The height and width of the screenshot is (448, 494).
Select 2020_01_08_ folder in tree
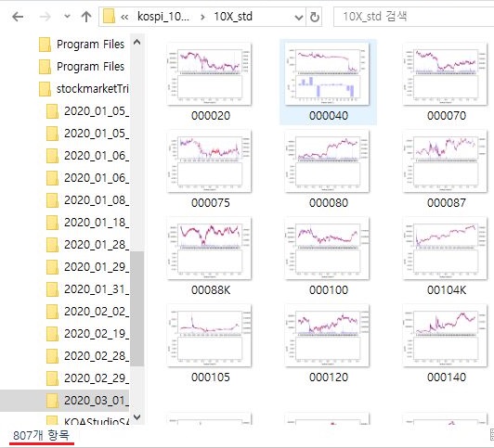[87, 200]
